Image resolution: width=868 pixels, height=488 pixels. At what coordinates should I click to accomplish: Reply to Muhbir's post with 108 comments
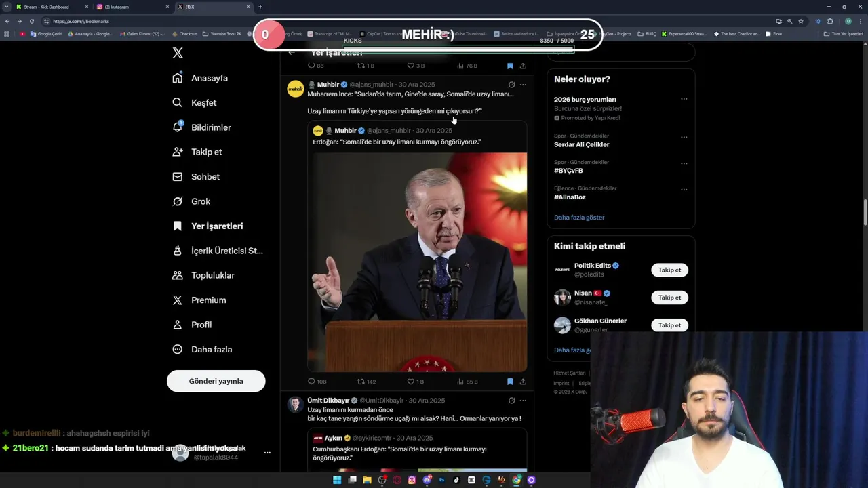[317, 382]
